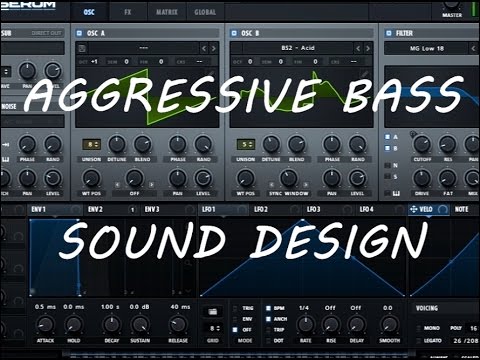This screenshot has width=480, height=360.
Task: Click the filter CUTOFF knob
Action: coord(422,144)
